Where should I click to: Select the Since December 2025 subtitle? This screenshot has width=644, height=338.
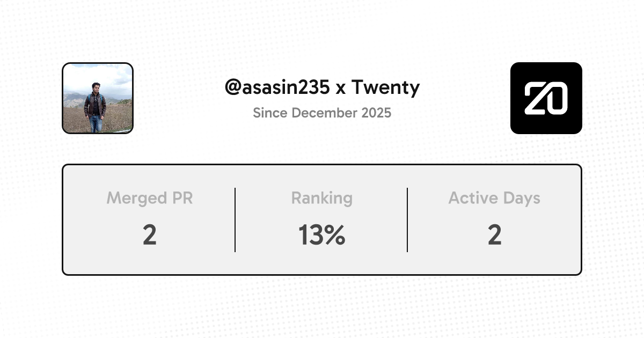(322, 113)
